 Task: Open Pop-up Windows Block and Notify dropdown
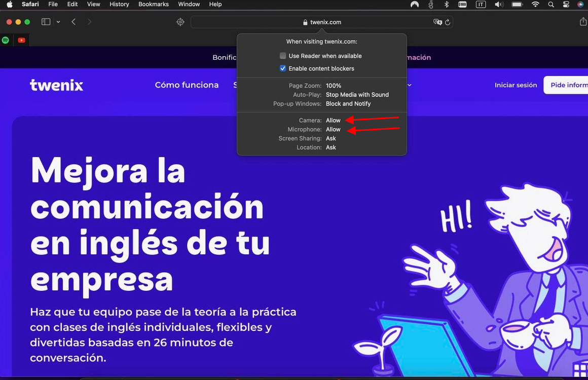(x=348, y=104)
